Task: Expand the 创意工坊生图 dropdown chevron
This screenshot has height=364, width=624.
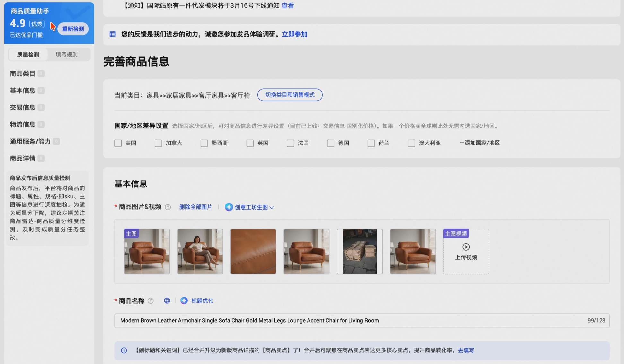Action: coord(272,207)
